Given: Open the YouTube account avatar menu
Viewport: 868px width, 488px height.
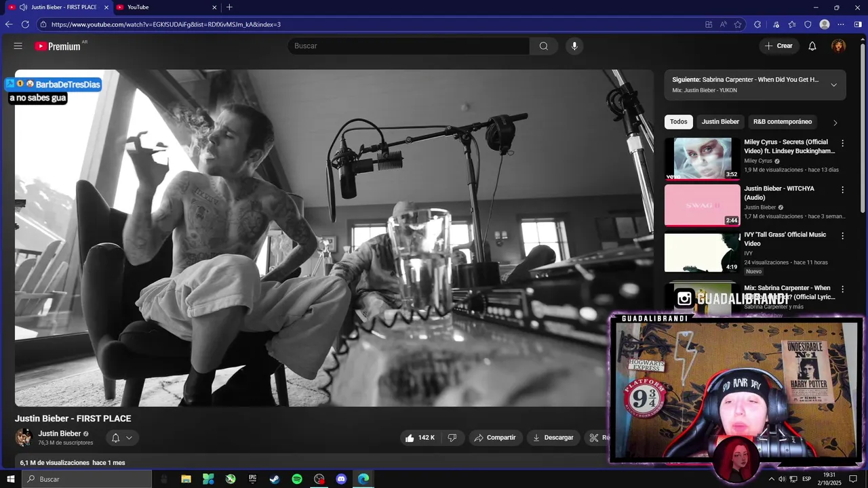Looking at the screenshot, I should coord(839,46).
